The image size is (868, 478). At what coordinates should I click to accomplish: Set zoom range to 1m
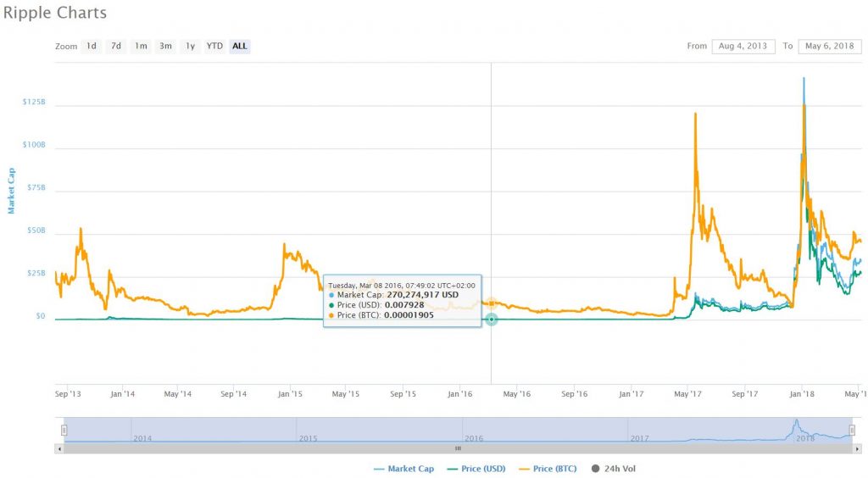click(x=142, y=46)
